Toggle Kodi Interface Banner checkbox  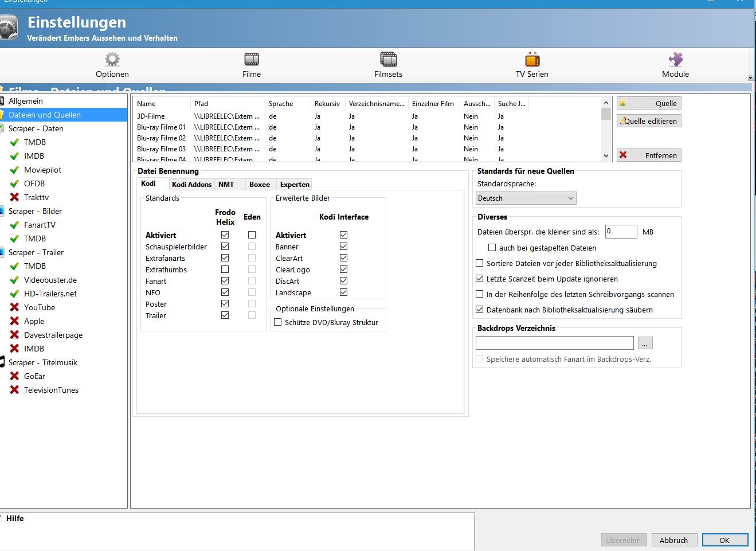pos(344,247)
